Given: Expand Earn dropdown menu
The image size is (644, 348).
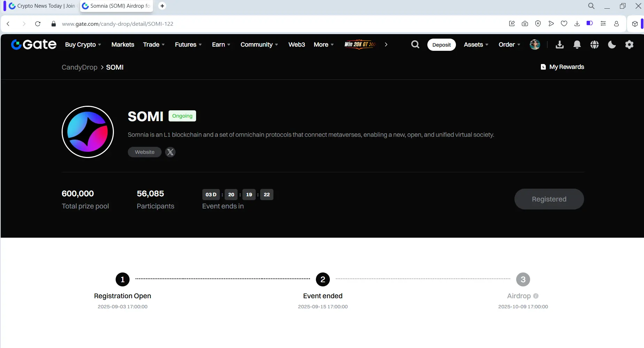Looking at the screenshot, I should pyautogui.click(x=221, y=45).
